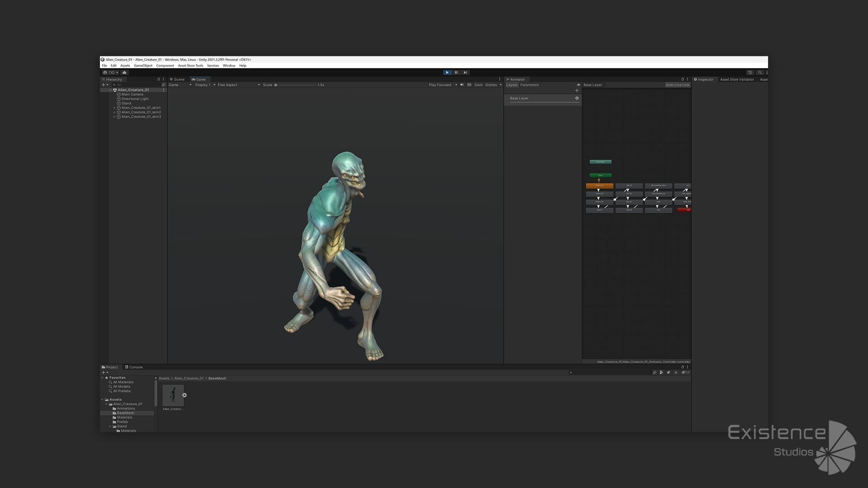Open the Gizmos dropdown arrow
Viewport: 868px width, 488px height.
coord(500,85)
